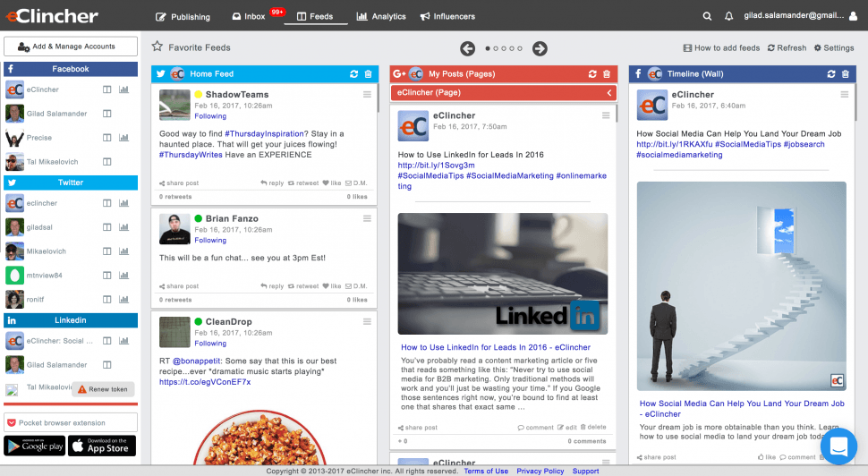The height and width of the screenshot is (476, 868).
Task: Go to previous feeds page arrow
Action: click(468, 48)
